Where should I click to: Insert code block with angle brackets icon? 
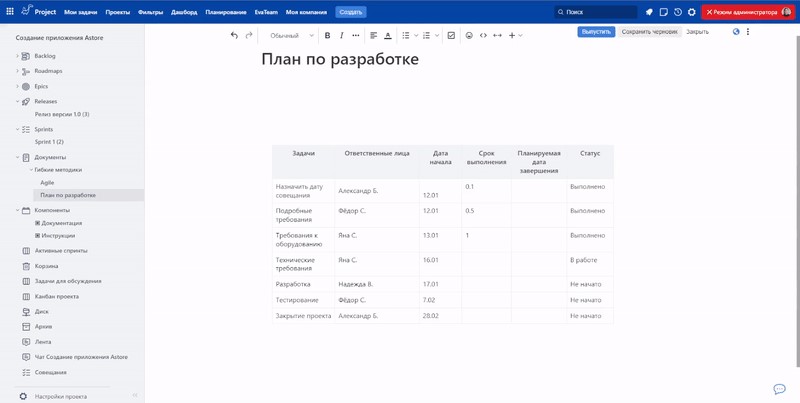(483, 35)
